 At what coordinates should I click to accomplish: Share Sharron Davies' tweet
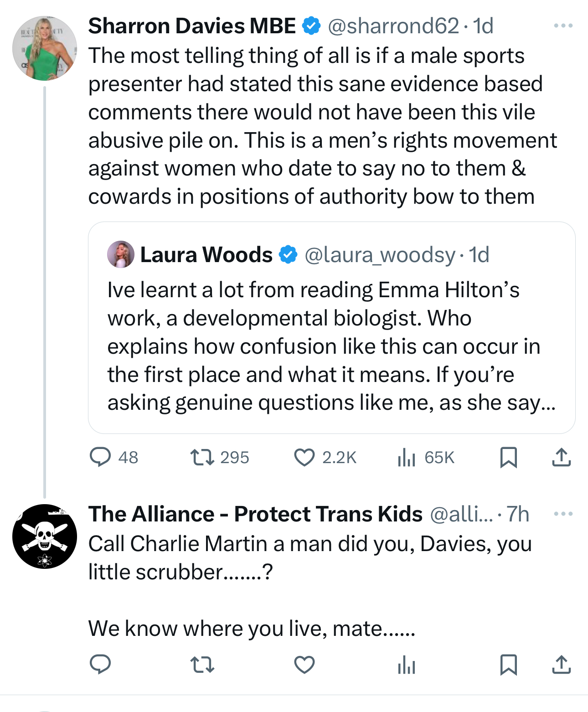561,457
